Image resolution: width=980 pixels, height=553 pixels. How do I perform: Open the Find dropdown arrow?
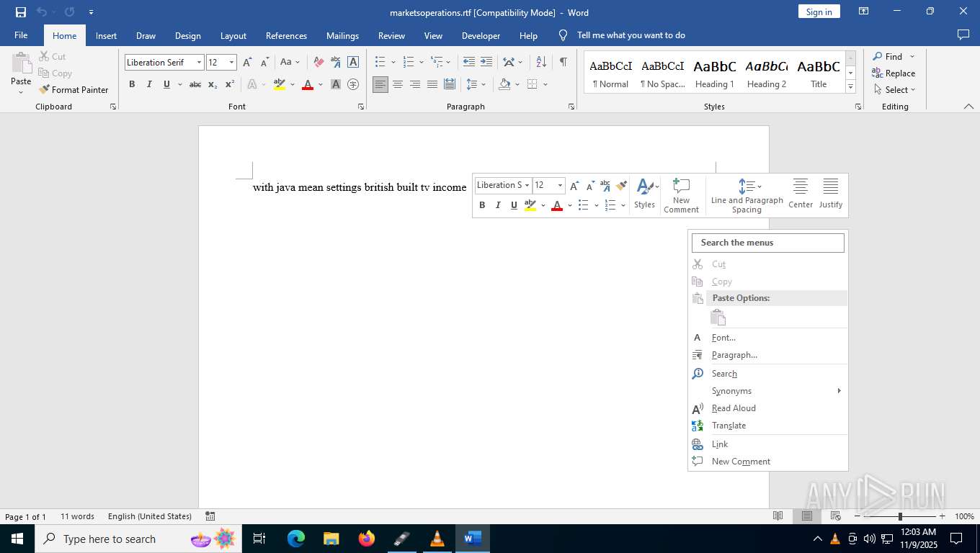pos(912,56)
